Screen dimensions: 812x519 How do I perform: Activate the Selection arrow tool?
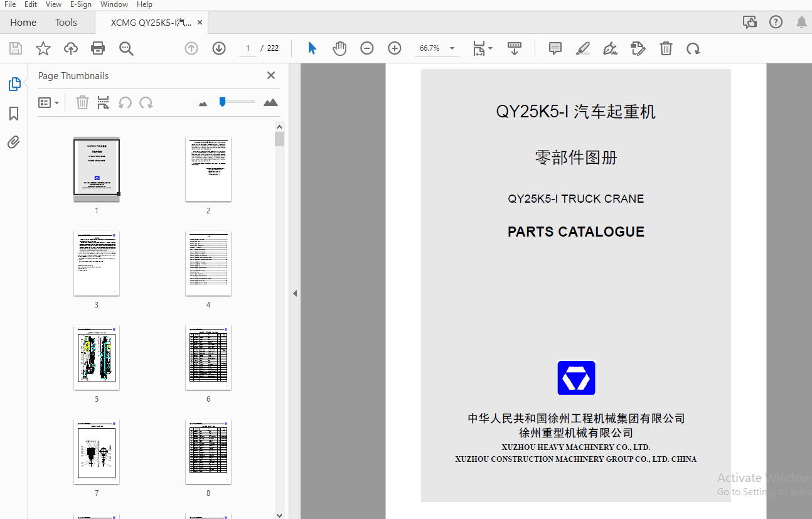tap(312, 48)
